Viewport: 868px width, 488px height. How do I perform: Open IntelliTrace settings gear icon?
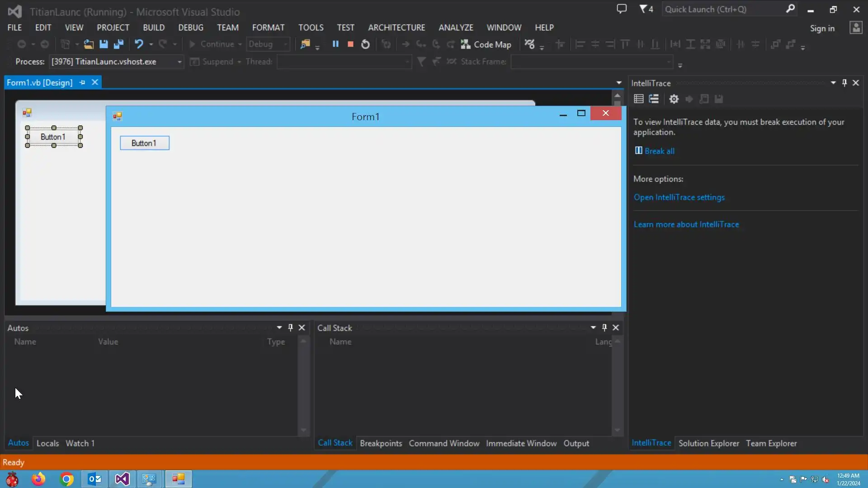point(674,99)
